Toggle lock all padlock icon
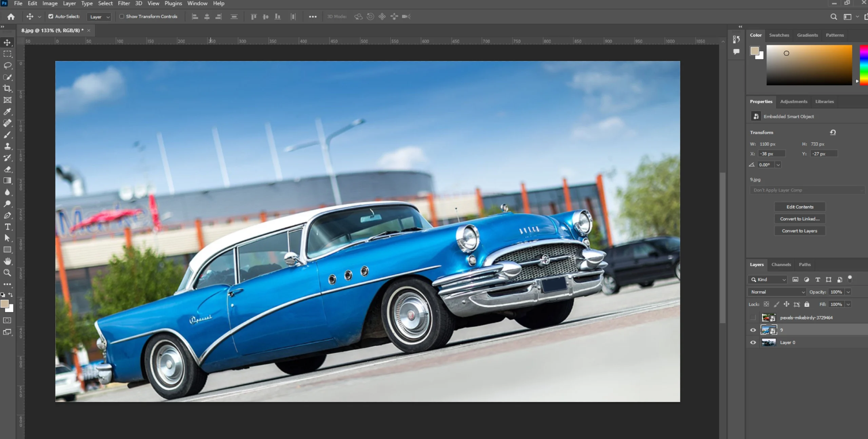Image resolution: width=868 pixels, height=439 pixels. click(807, 304)
